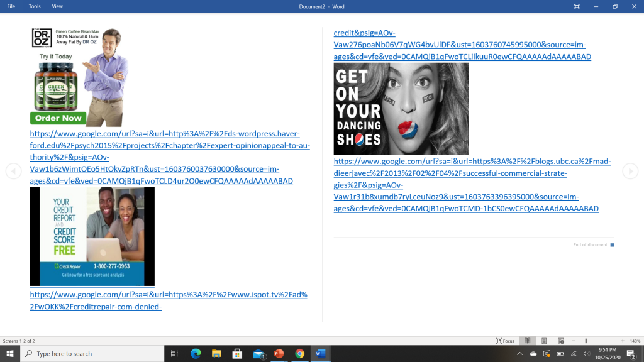
Task: Open OneDrive cloud tray icon
Action: pyautogui.click(x=533, y=354)
